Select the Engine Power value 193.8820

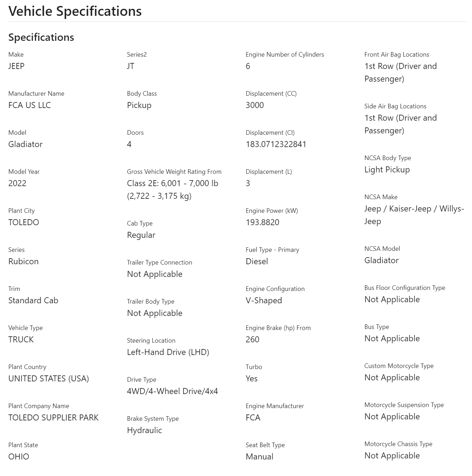tap(262, 222)
